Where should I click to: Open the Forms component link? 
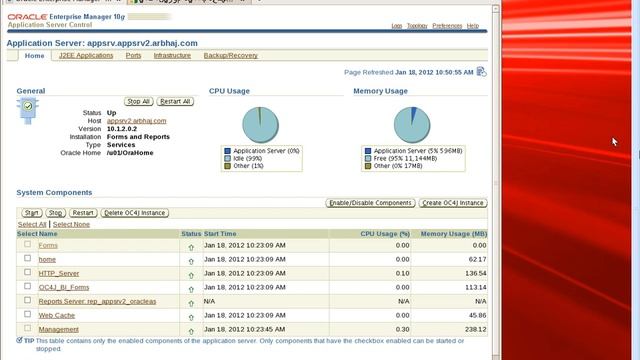pyautogui.click(x=48, y=245)
